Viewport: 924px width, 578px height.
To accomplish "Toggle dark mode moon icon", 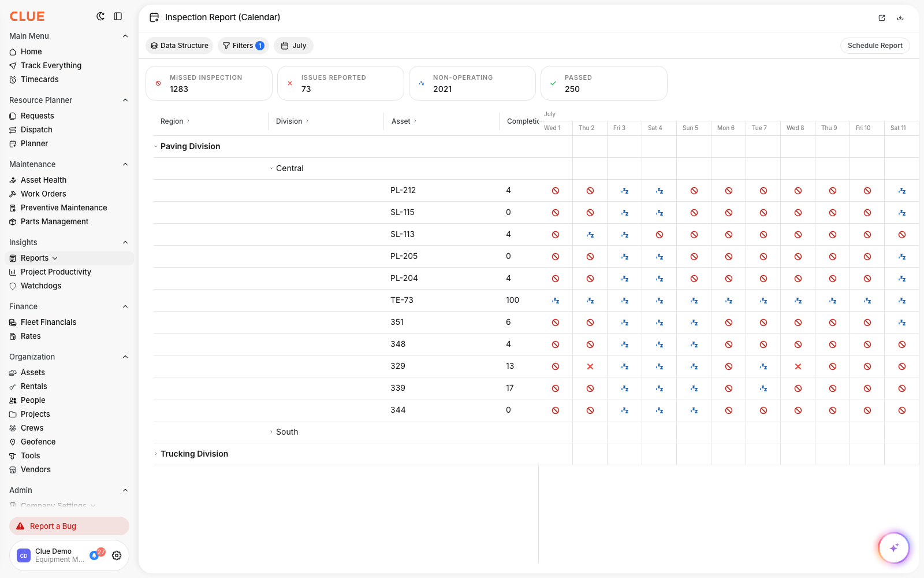I will pyautogui.click(x=100, y=16).
